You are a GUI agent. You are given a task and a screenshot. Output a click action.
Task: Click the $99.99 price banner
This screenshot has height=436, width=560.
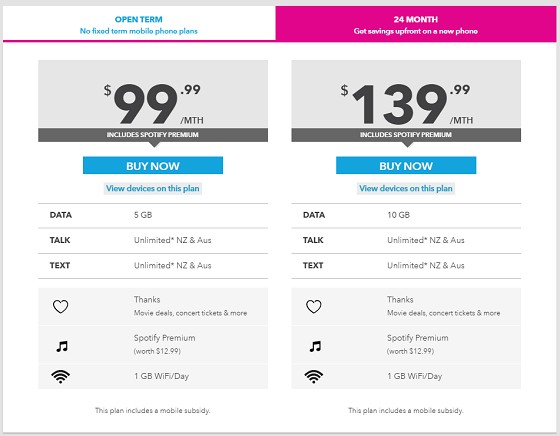153,94
